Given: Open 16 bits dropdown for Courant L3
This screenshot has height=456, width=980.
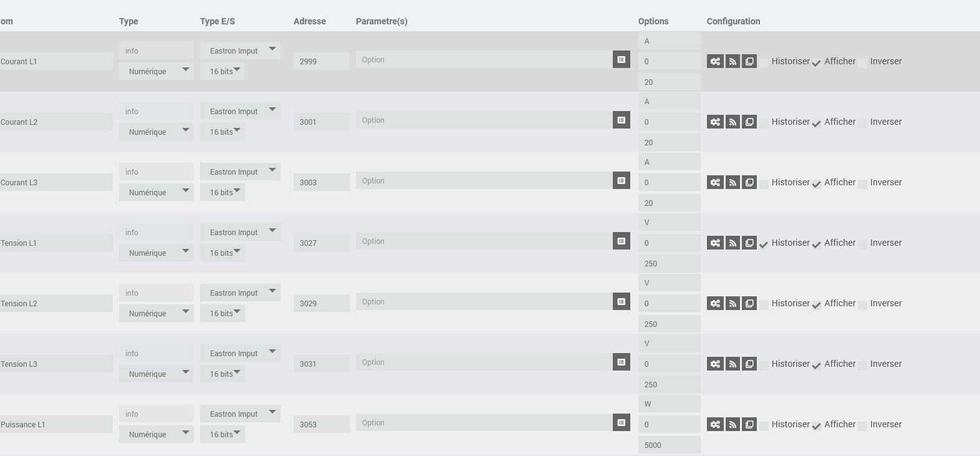Looking at the screenshot, I should coord(223,192).
